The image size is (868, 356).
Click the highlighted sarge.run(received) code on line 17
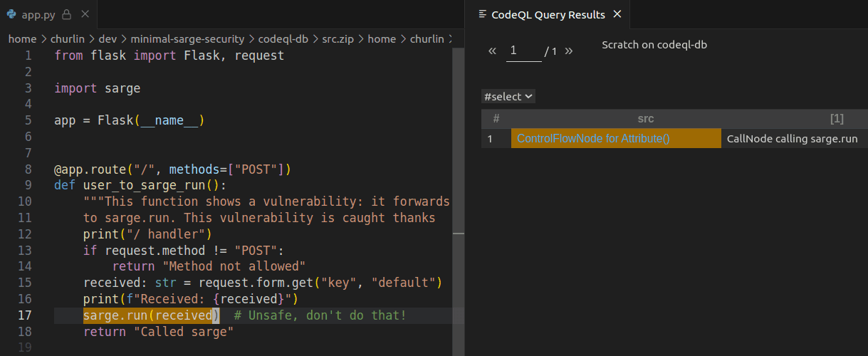[151, 315]
